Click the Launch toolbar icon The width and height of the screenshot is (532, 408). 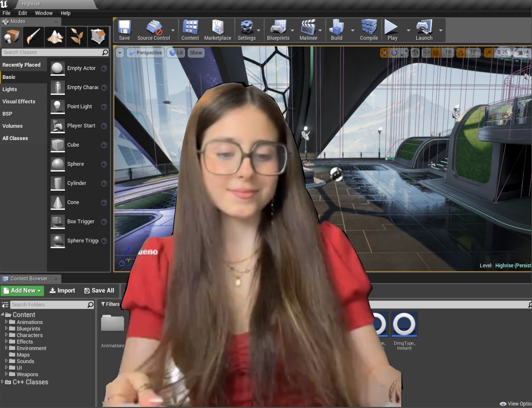tap(424, 30)
